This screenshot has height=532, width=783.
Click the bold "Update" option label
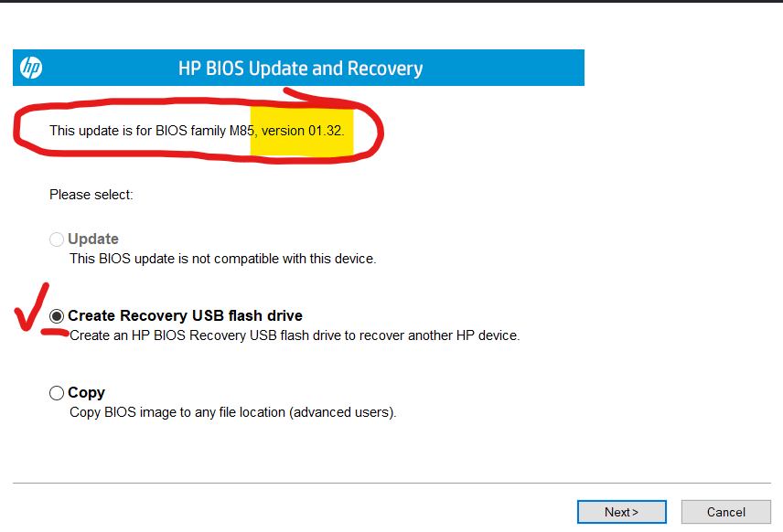pos(93,239)
